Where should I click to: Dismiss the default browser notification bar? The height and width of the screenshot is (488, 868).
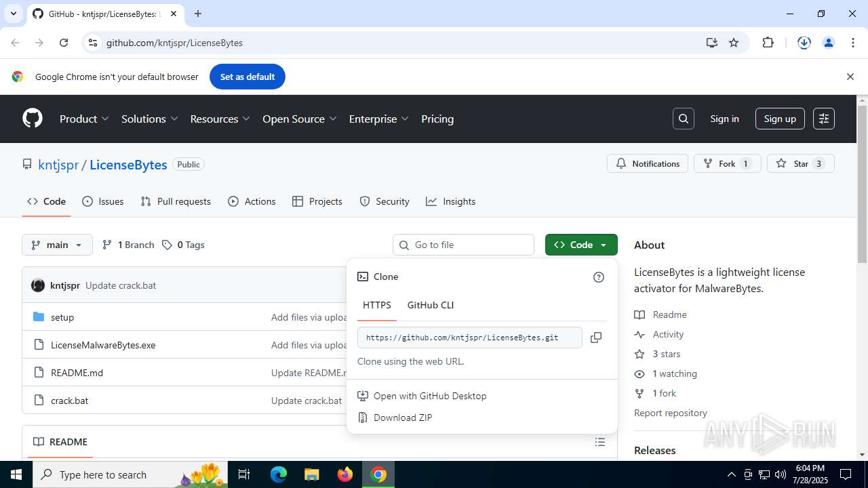tap(850, 77)
